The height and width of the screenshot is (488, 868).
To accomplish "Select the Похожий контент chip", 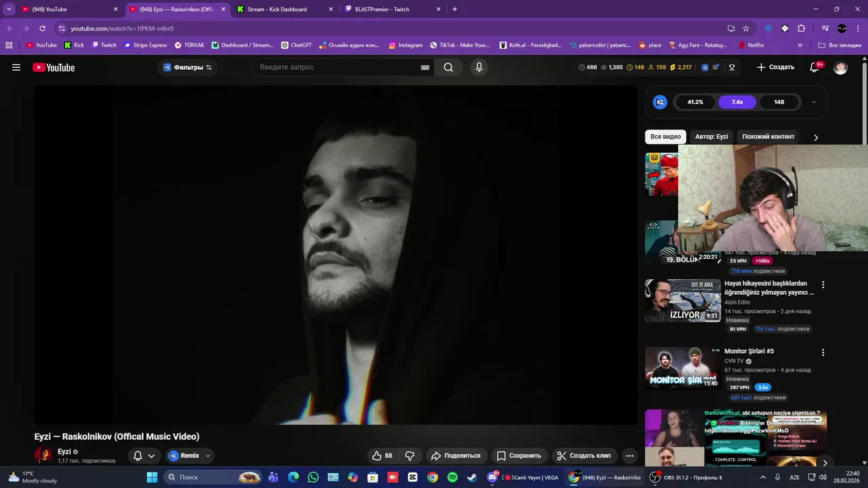I will pos(768,136).
